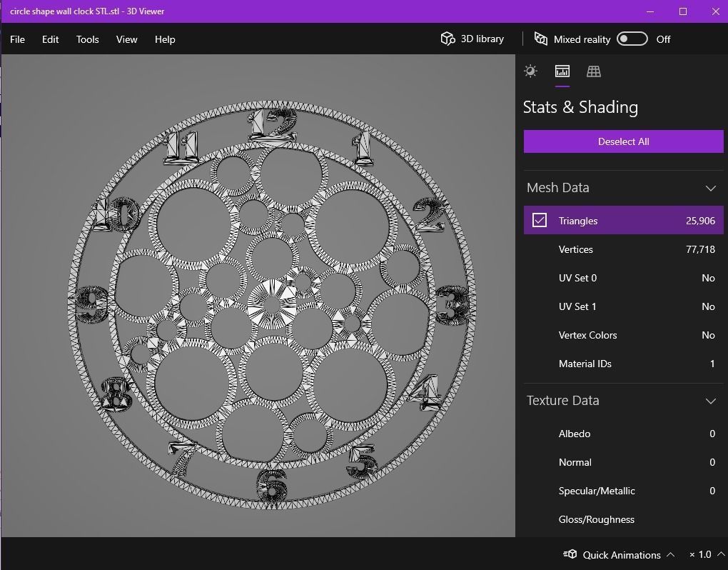
Task: Switch Mixed reality to On
Action: pyautogui.click(x=631, y=39)
